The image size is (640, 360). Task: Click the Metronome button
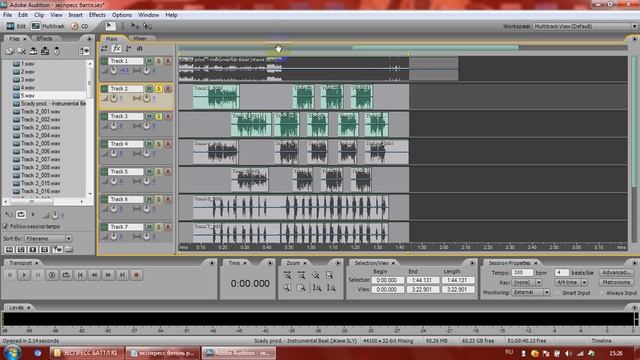[616, 282]
